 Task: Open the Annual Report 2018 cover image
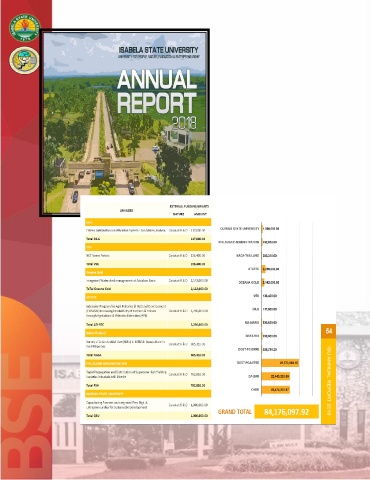tap(125, 123)
